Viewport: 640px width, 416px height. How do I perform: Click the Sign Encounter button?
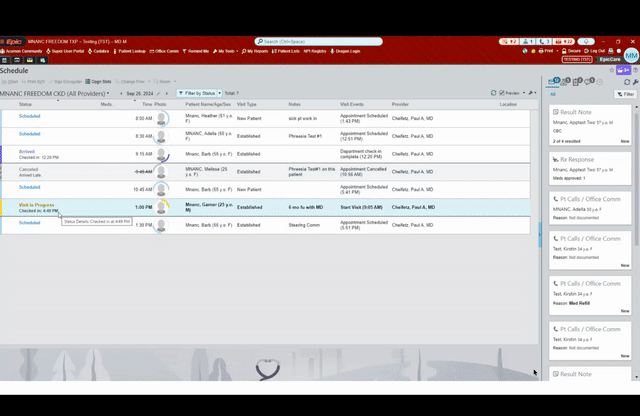coord(65,82)
